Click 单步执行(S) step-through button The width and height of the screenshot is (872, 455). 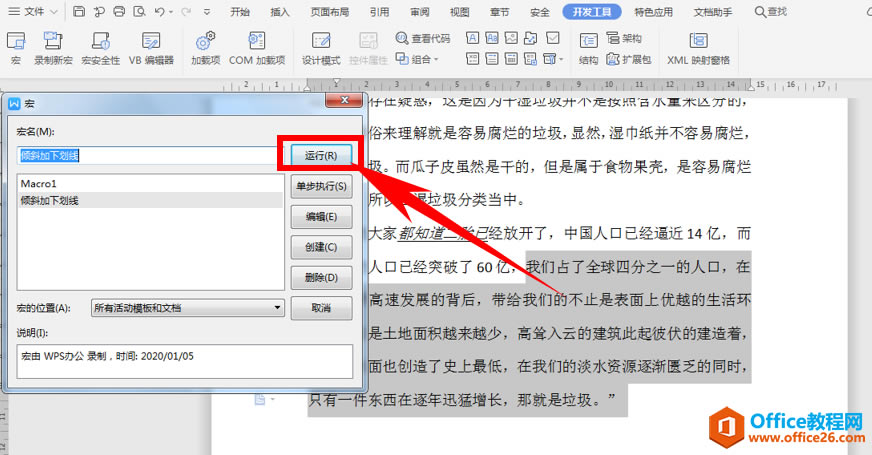tap(321, 186)
